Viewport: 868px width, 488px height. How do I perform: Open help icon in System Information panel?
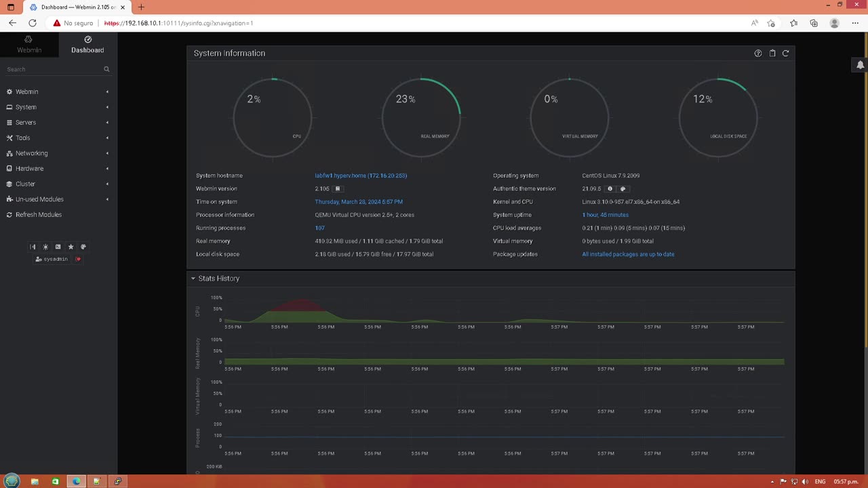[x=758, y=53]
